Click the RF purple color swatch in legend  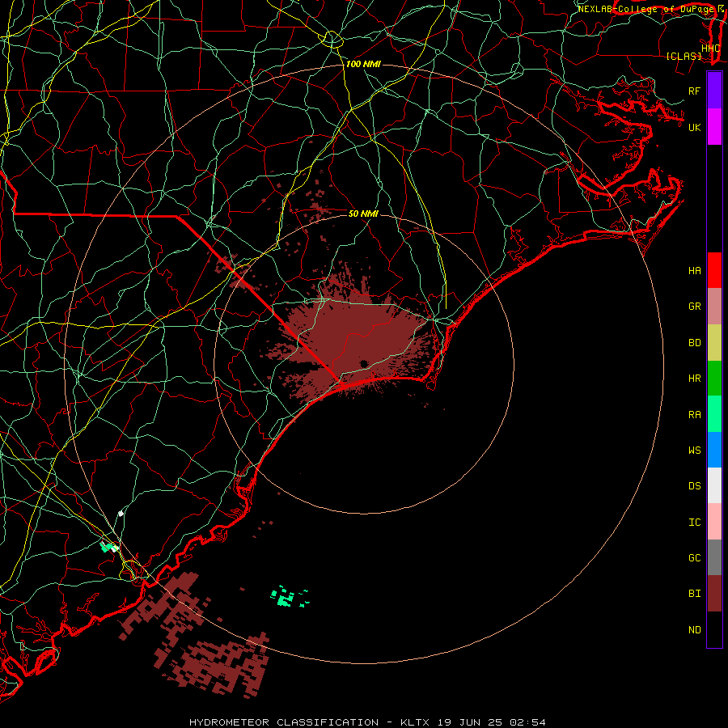(x=714, y=91)
